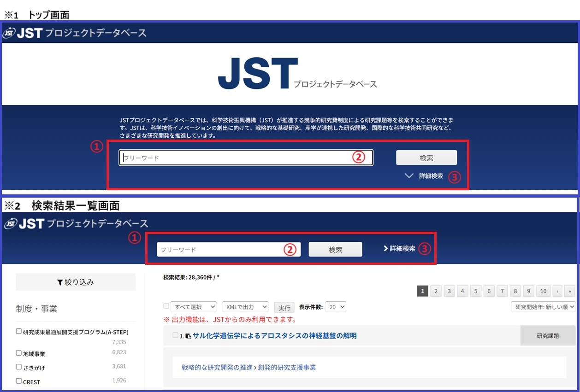Go to results page 3
The height and width of the screenshot is (392, 580).
450,291
